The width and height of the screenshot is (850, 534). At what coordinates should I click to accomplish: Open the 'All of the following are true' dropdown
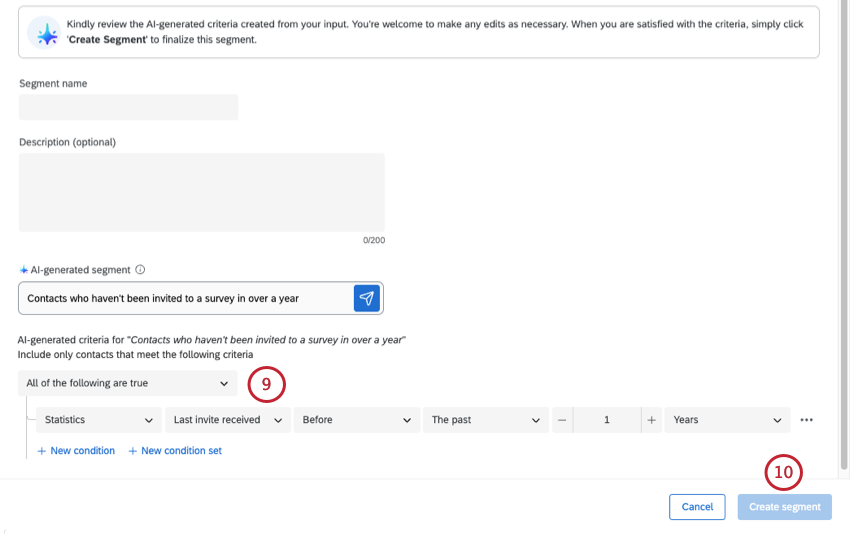(x=127, y=383)
